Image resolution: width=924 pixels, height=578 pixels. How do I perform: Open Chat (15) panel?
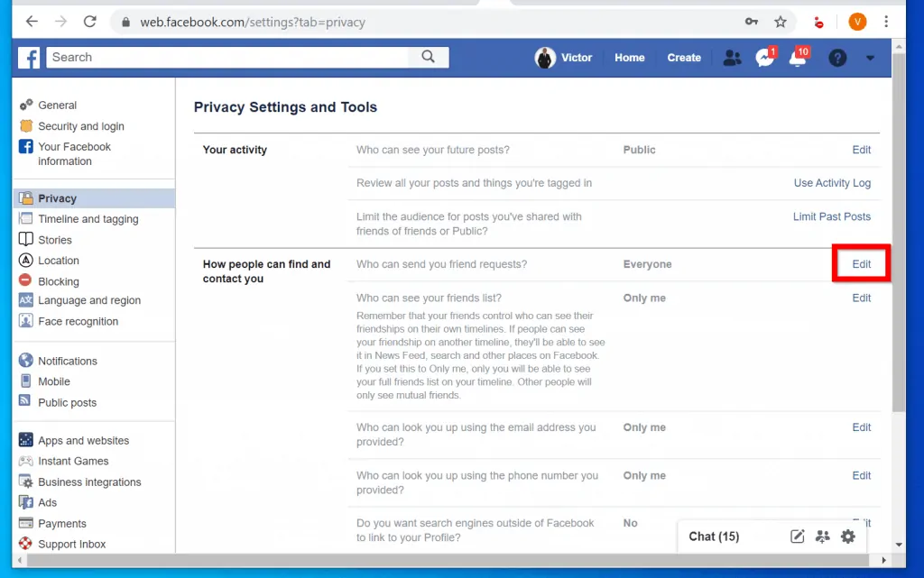click(x=714, y=537)
